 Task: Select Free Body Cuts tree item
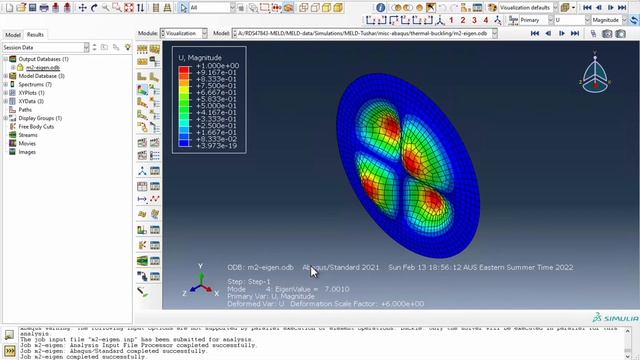pos(36,127)
